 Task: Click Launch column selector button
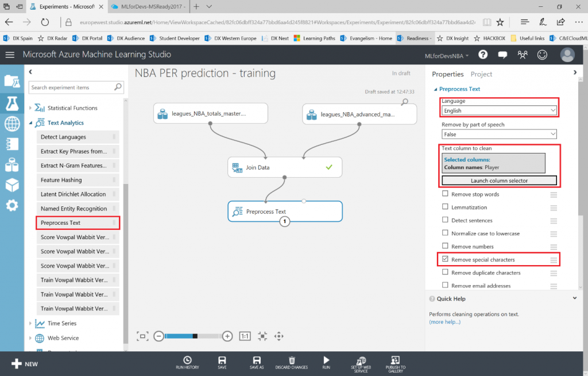click(x=499, y=181)
